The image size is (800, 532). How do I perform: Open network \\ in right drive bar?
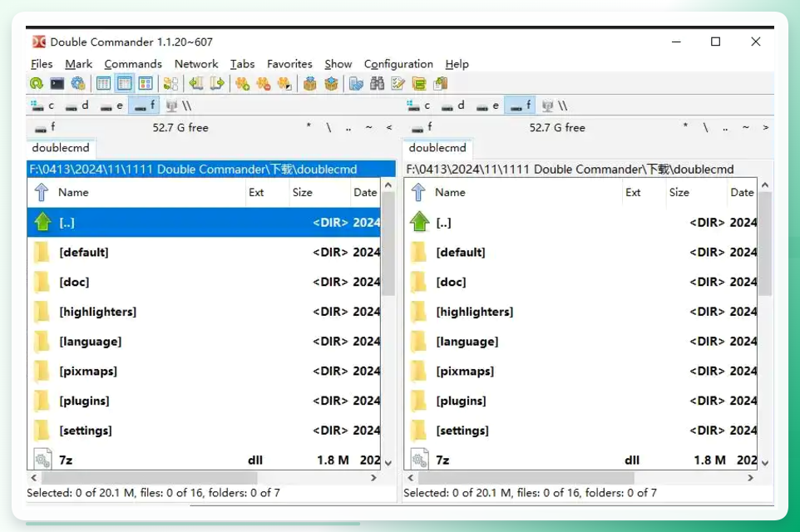tap(556, 106)
